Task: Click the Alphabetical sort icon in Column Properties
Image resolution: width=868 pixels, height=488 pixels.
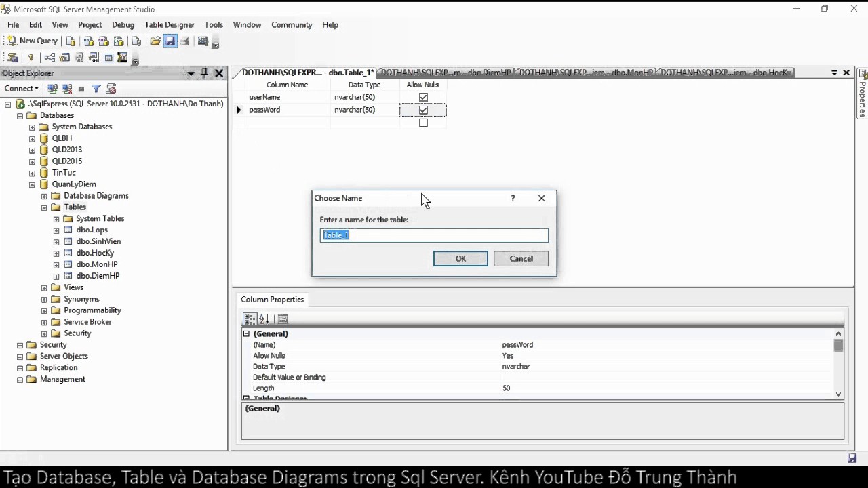Action: [264, 319]
